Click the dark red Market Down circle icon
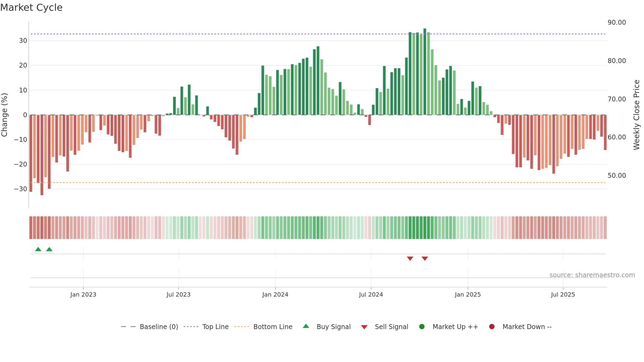Screen dimensions: 644x362 pos(492,327)
